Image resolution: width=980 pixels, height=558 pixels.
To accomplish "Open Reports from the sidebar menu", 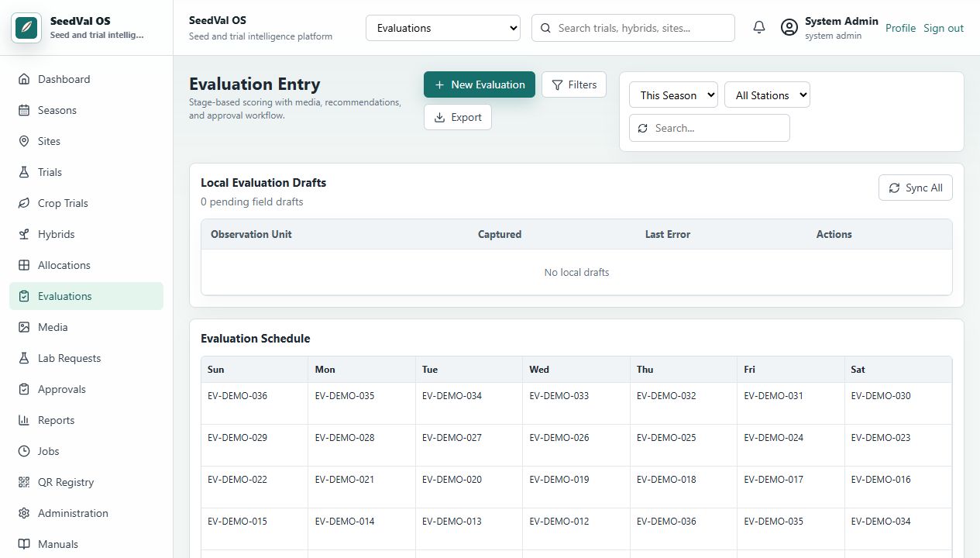I will (x=86, y=420).
